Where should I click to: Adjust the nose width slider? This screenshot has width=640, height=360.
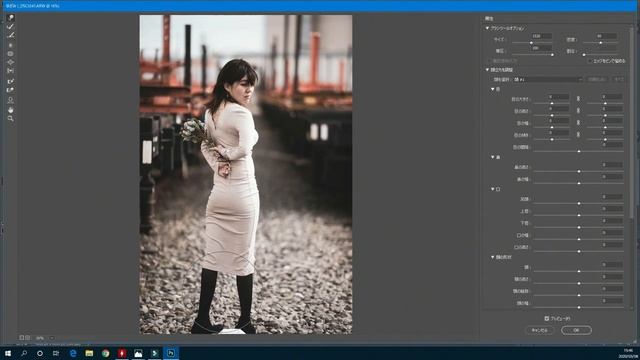[x=578, y=183]
